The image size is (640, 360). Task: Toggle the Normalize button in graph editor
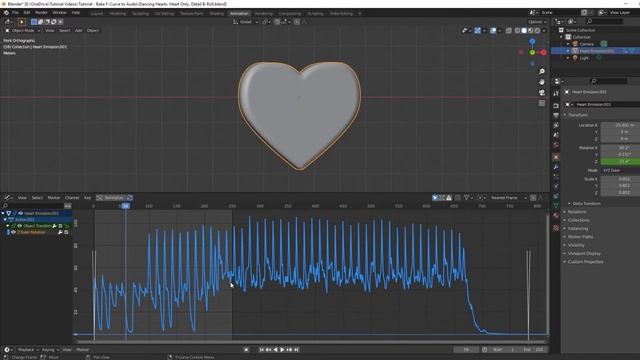tap(111, 198)
